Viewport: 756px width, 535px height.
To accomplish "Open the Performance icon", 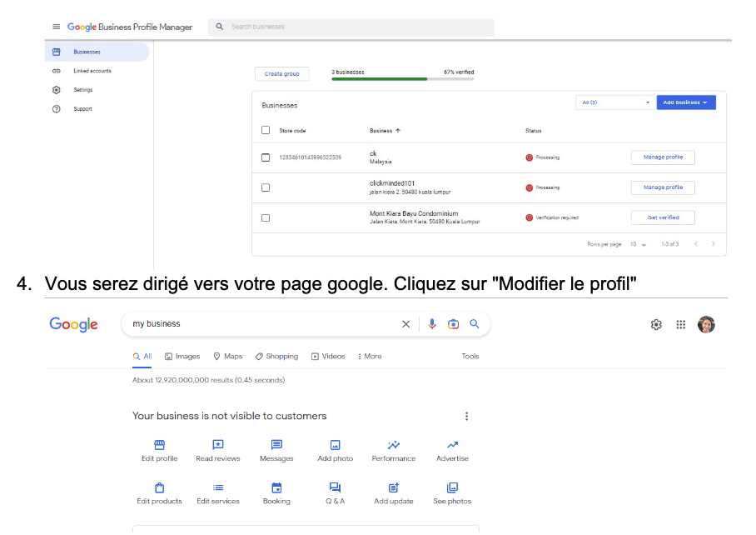I will click(x=394, y=445).
